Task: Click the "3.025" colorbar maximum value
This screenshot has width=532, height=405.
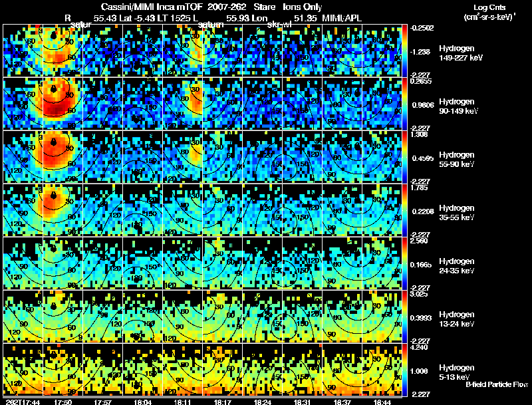Action: [x=419, y=294]
